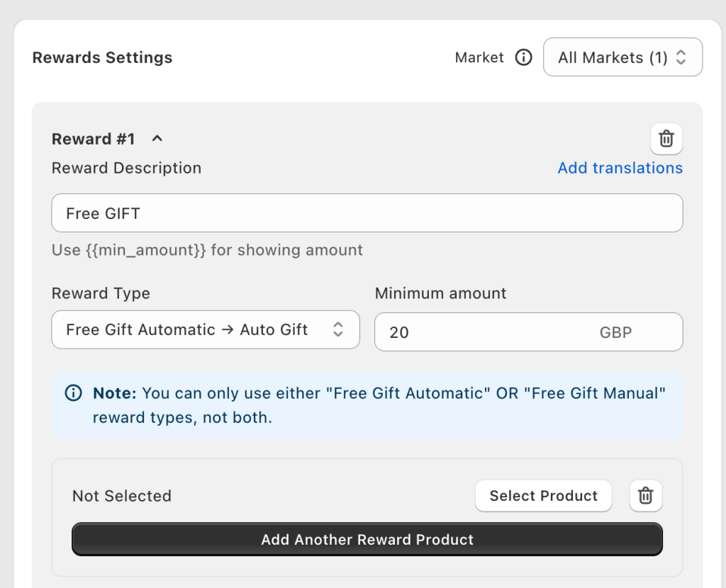
Task: Open the Reward Type dropdown
Action: [x=206, y=329]
